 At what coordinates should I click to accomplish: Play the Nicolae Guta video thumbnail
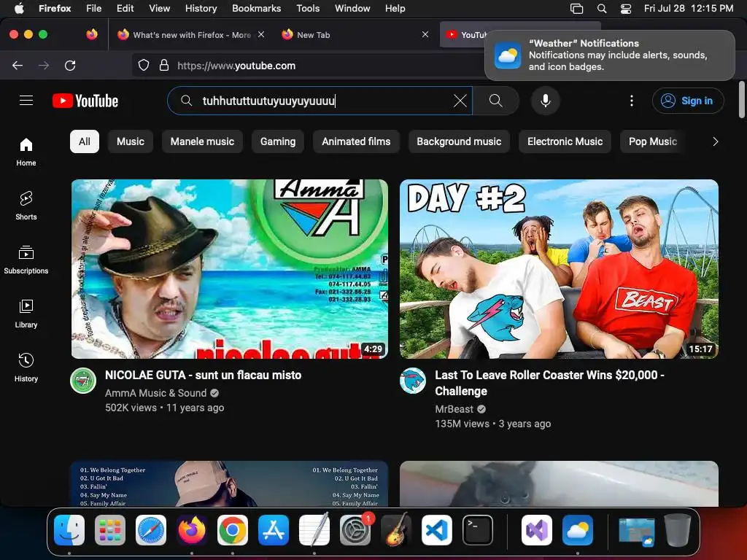point(230,268)
